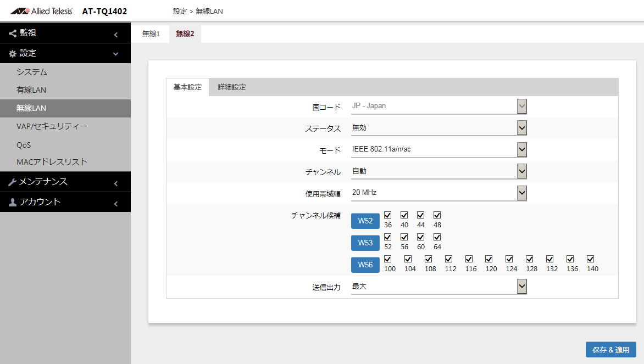644x364 pixels.
Task: Open the ステータス dropdown
Action: pos(438,128)
